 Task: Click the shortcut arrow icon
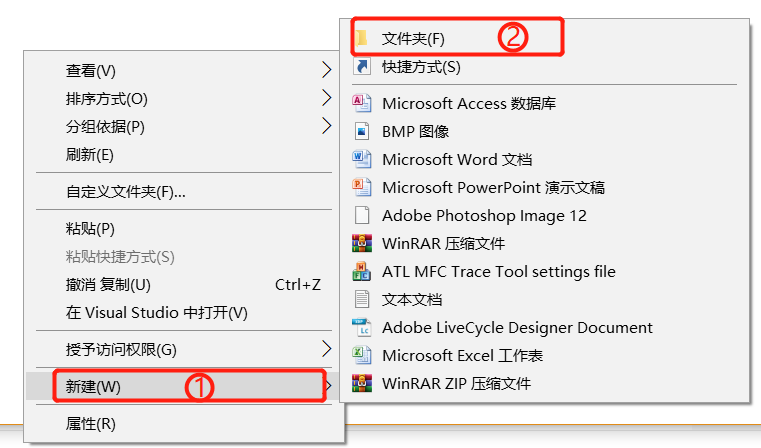[x=362, y=66]
